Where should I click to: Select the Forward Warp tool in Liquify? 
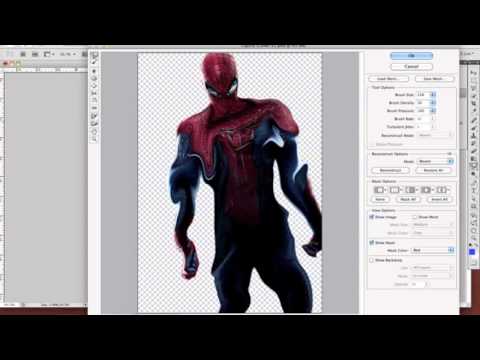point(95,56)
